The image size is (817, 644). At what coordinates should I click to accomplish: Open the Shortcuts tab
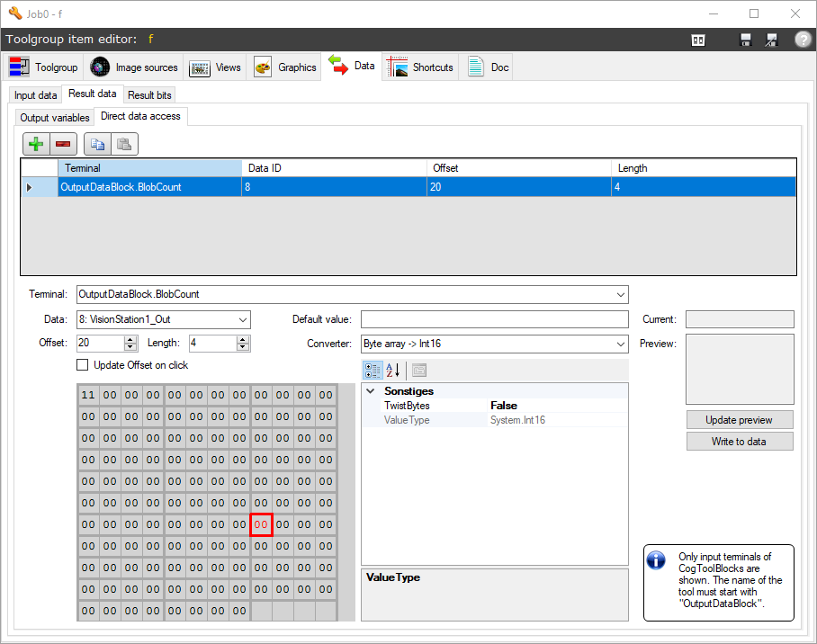click(x=420, y=67)
